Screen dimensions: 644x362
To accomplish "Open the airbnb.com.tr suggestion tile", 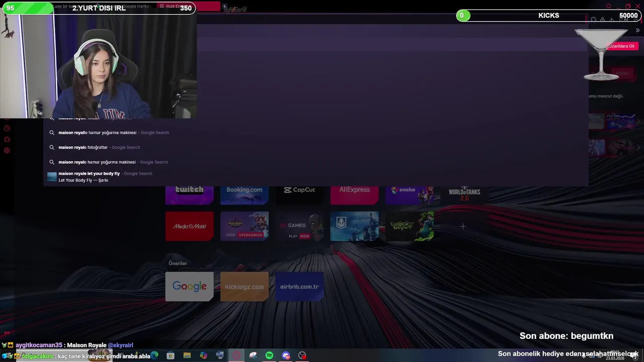I will point(299,287).
